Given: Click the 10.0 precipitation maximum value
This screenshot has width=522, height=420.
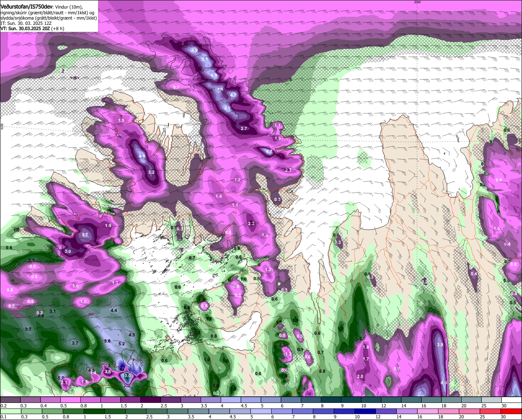Looking at the screenshot, I should (x=126, y=376).
